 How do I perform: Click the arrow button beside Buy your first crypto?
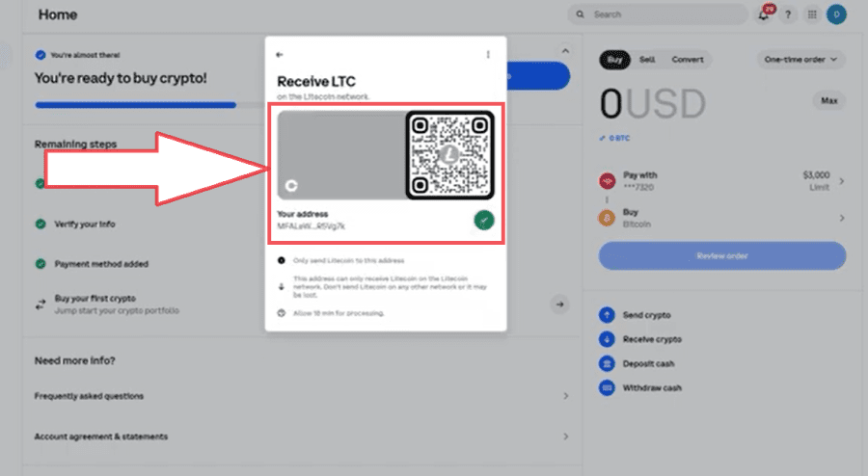pyautogui.click(x=559, y=304)
